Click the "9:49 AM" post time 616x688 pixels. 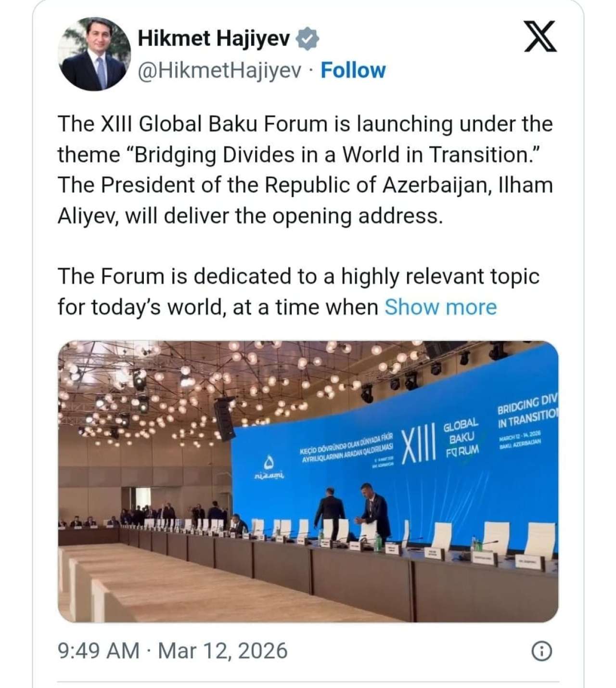point(98,650)
